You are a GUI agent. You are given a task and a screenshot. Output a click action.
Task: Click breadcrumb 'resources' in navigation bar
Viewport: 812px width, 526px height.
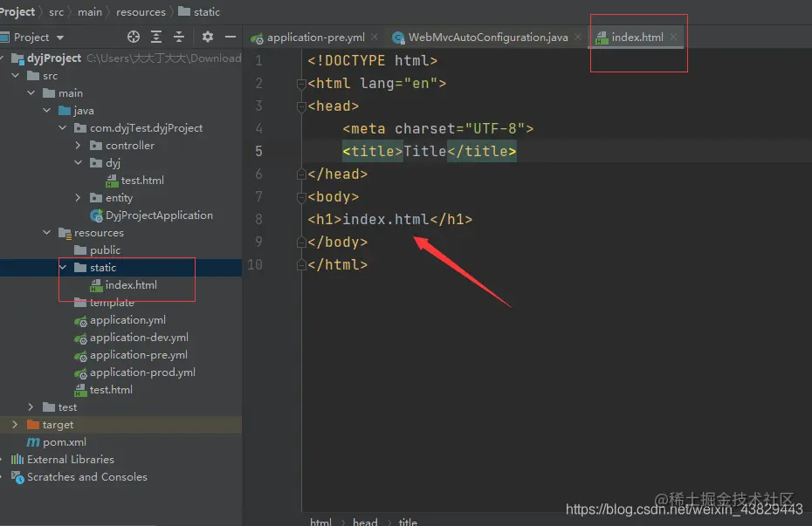click(141, 12)
